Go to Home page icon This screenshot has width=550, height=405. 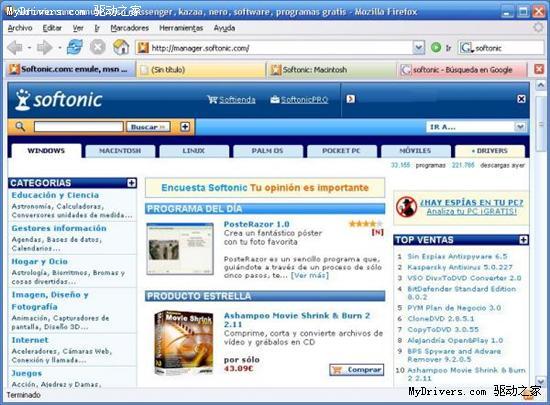(121, 47)
